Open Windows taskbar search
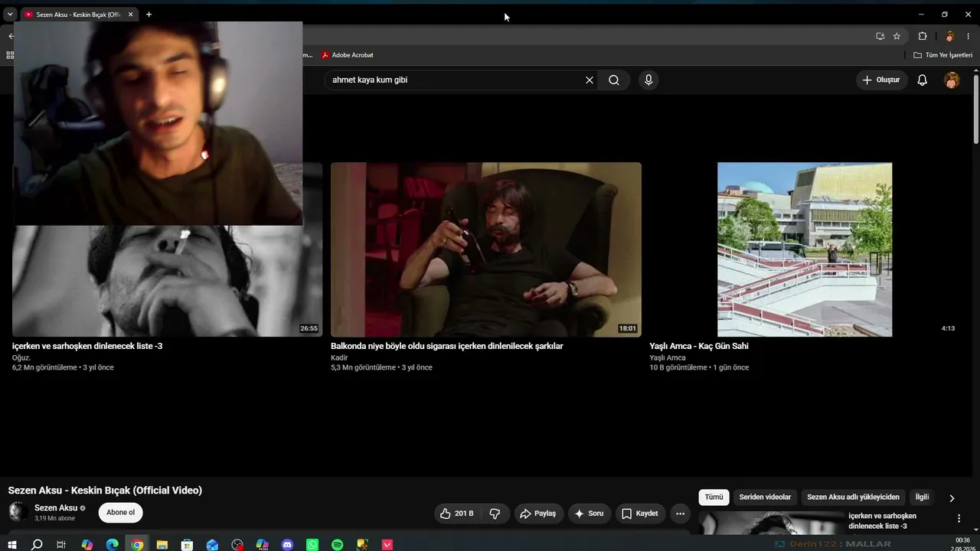Viewport: 980px width, 551px height. click(x=37, y=545)
